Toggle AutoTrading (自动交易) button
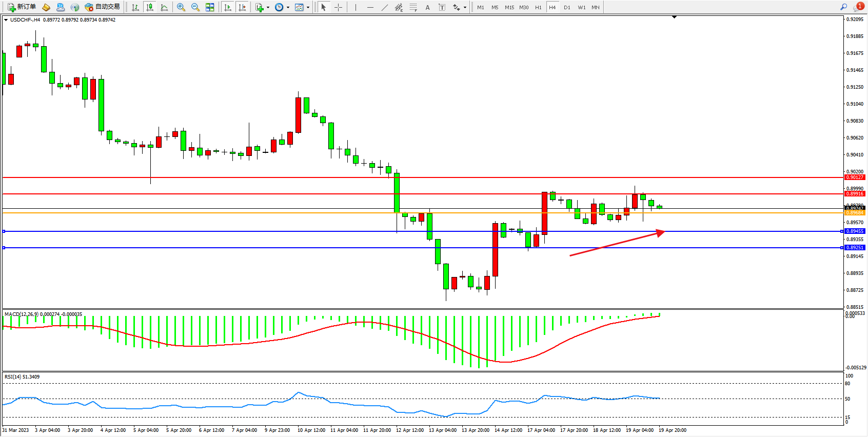The width and height of the screenshot is (868, 437). pyautogui.click(x=102, y=7)
